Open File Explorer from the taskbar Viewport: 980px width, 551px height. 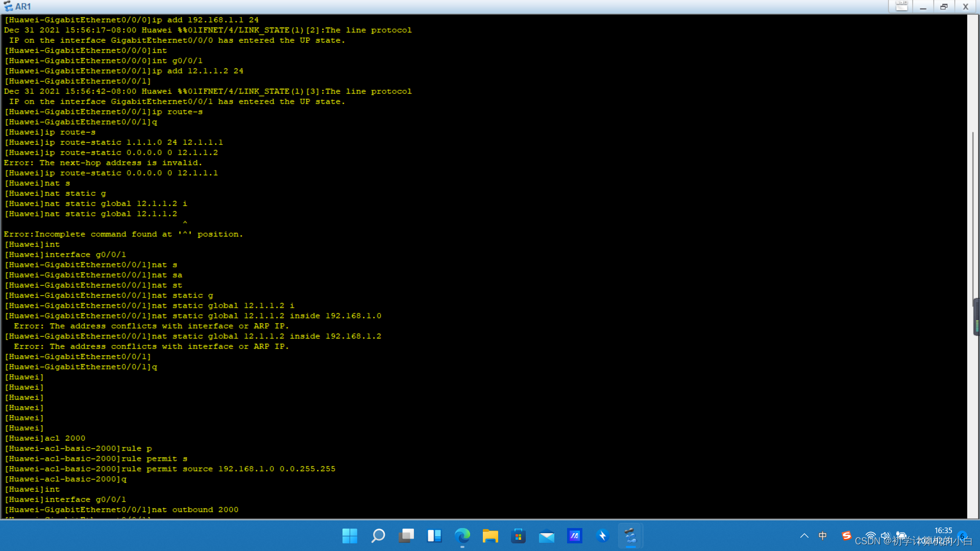(491, 536)
